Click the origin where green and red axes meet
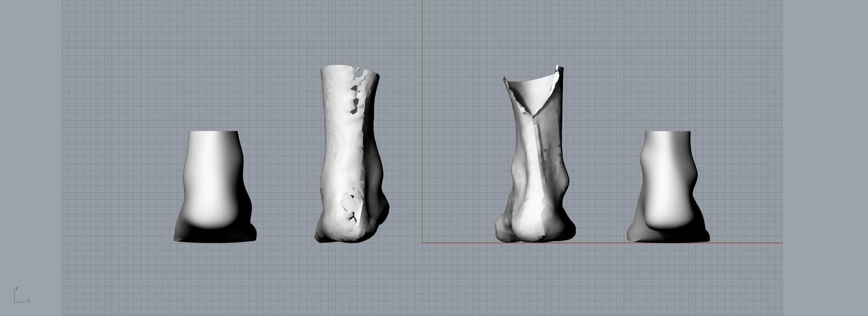868x316 pixels. (422, 243)
